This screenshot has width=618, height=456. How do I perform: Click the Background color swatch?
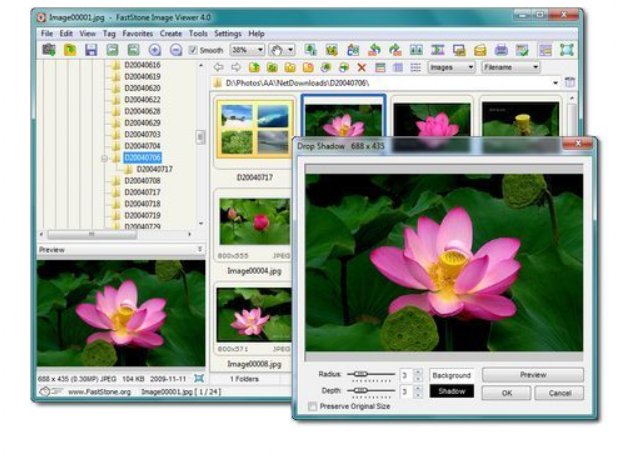451,375
